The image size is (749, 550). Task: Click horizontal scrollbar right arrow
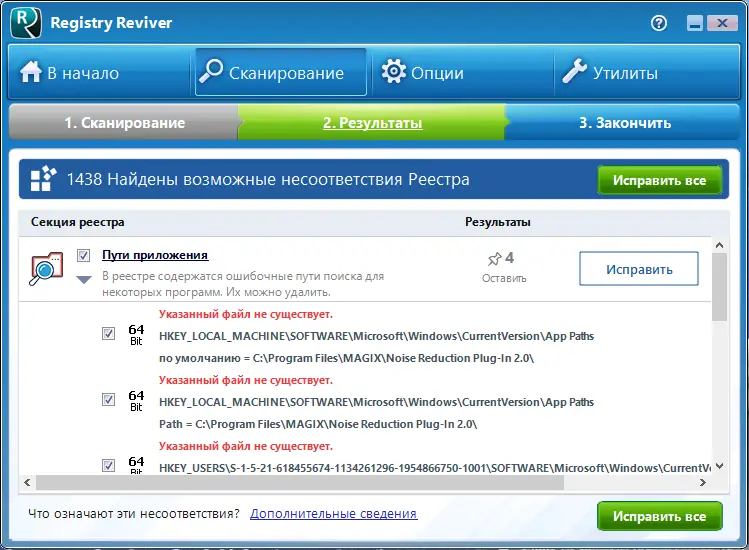tap(703, 483)
